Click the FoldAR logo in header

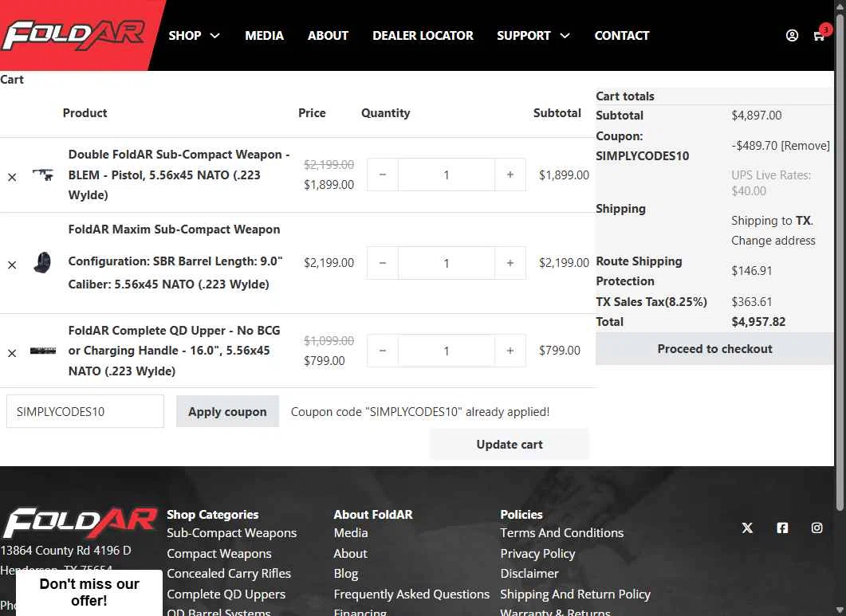pyautogui.click(x=74, y=34)
